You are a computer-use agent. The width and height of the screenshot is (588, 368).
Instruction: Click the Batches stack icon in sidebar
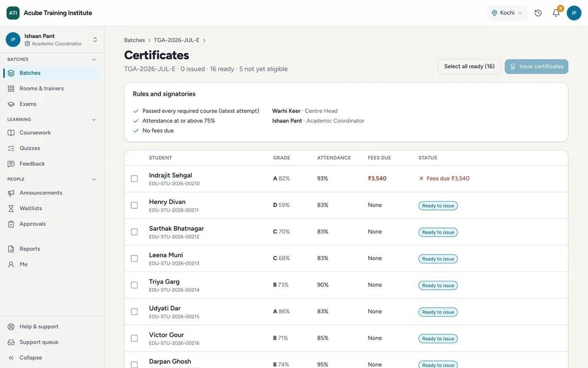[x=11, y=73]
